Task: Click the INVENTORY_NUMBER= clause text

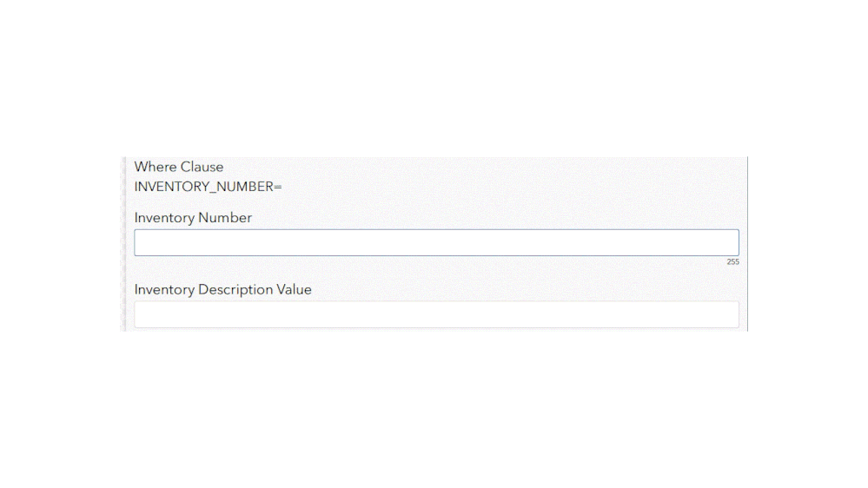Action: pos(209,187)
